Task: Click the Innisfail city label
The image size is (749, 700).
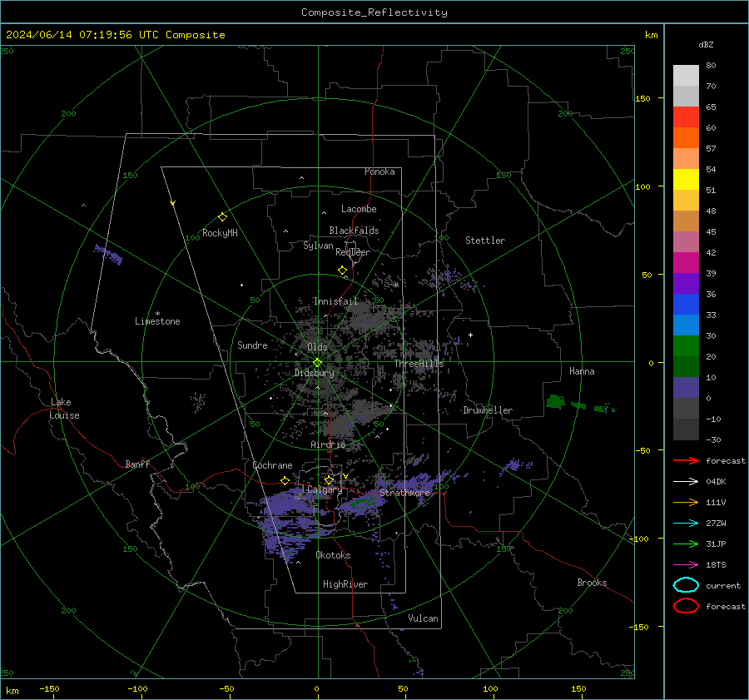Action: tap(335, 301)
